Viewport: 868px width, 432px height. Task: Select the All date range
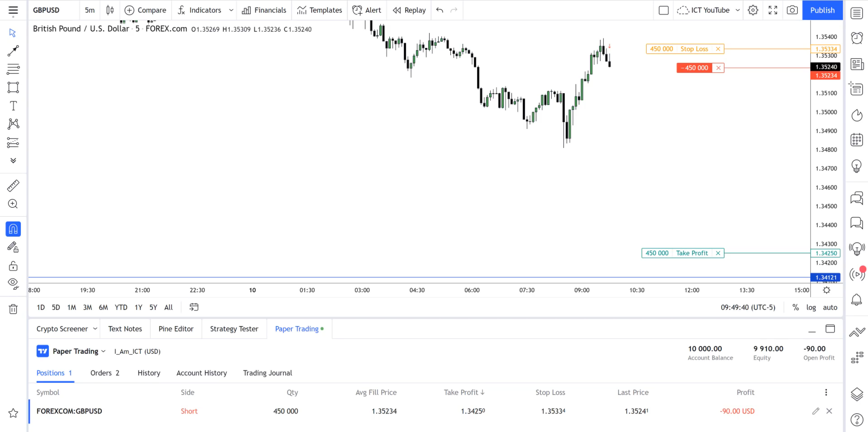(168, 307)
